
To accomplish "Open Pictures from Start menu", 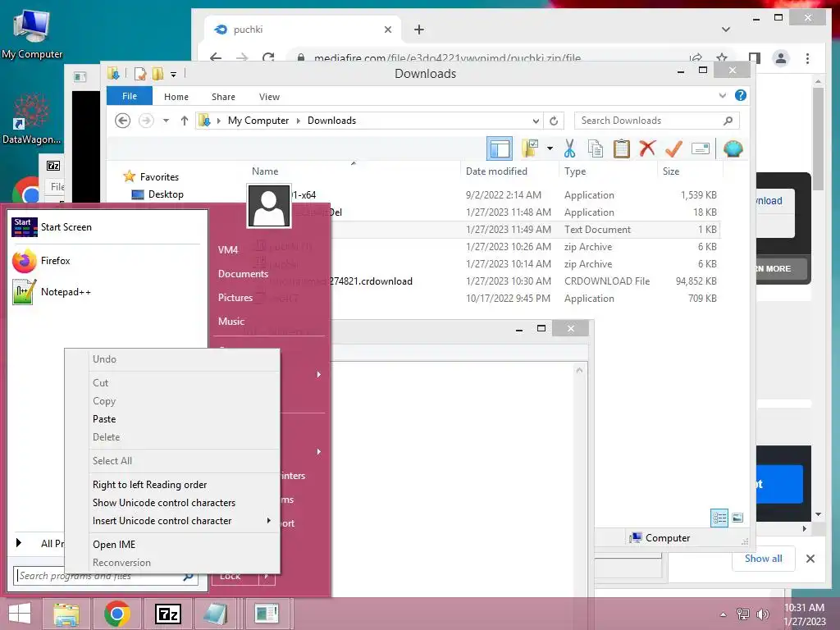I will [235, 297].
